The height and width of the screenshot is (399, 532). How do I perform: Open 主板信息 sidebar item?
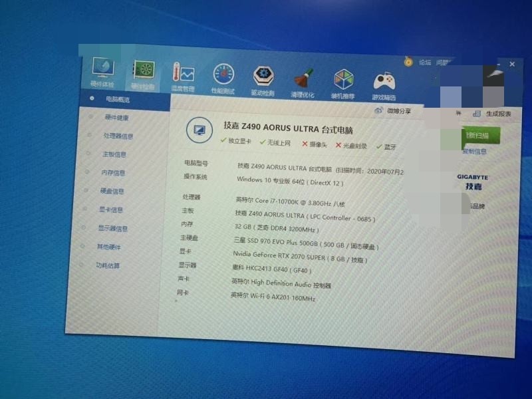point(114,154)
